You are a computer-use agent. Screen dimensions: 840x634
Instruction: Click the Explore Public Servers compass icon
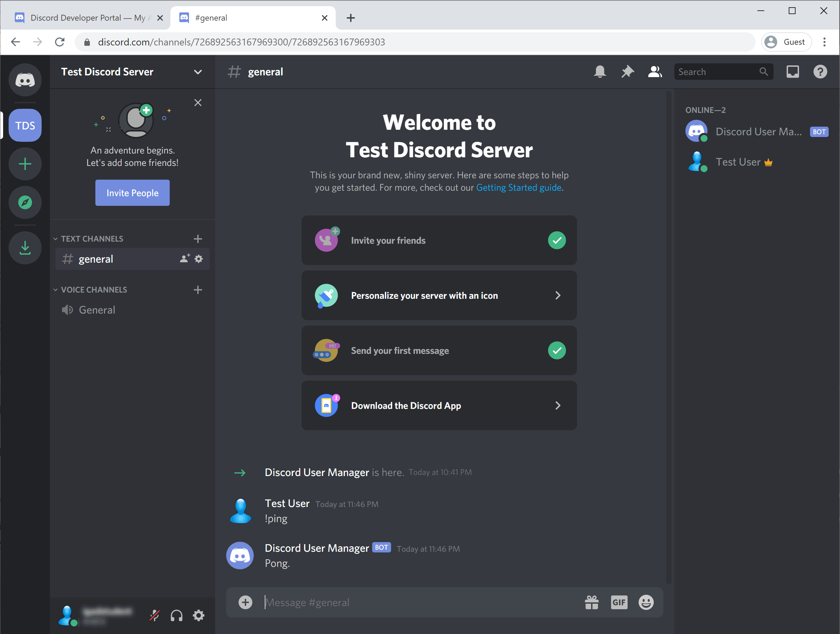point(25,202)
